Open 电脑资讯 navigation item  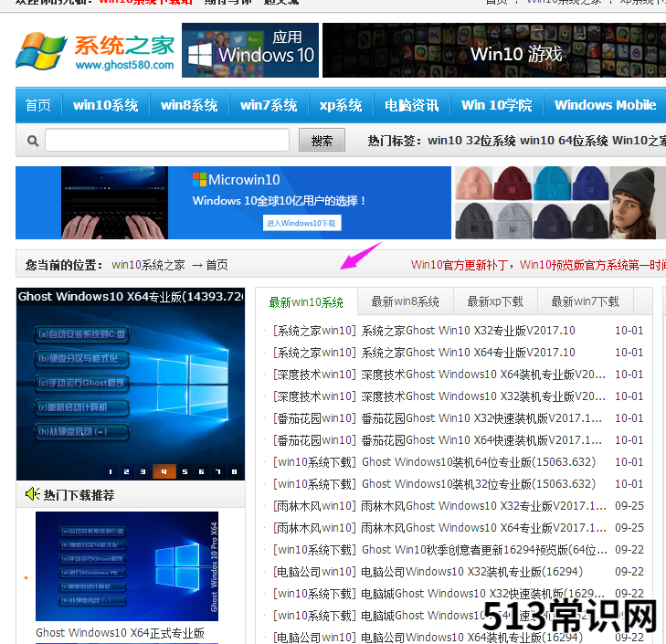412,105
